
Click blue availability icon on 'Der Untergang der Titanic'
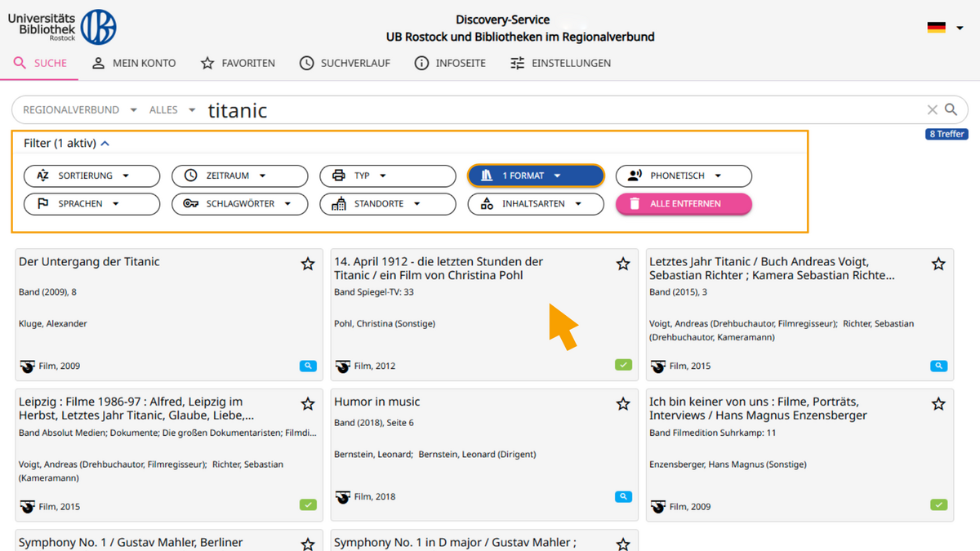tap(308, 367)
